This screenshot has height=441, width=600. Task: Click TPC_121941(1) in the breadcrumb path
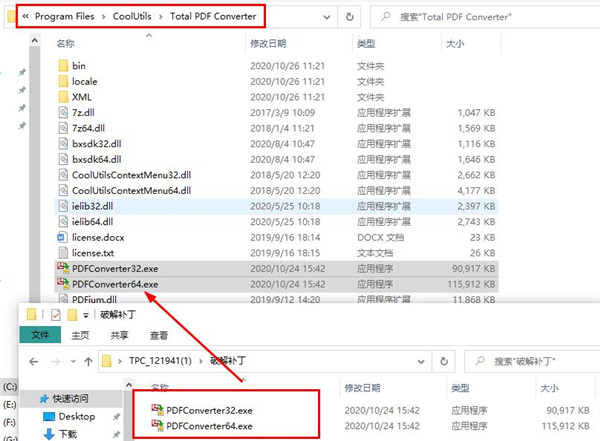tap(160, 361)
